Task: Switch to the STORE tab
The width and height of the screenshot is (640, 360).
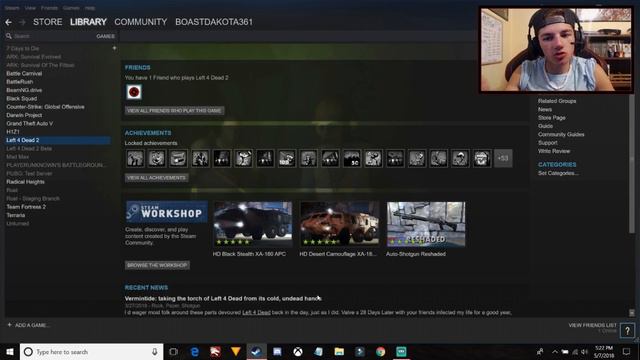Action: coord(48,22)
